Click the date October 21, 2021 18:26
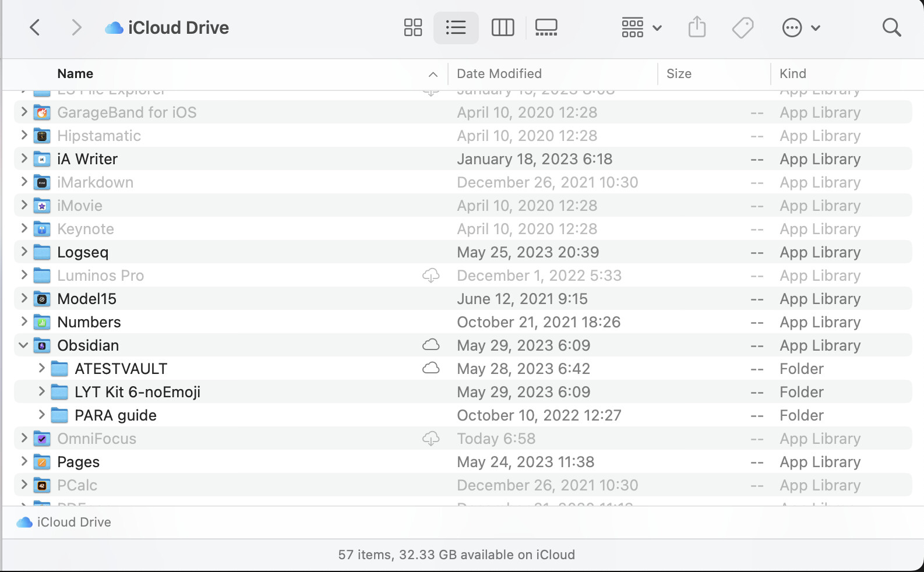Viewport: 924px width, 572px height. pyautogui.click(x=538, y=322)
